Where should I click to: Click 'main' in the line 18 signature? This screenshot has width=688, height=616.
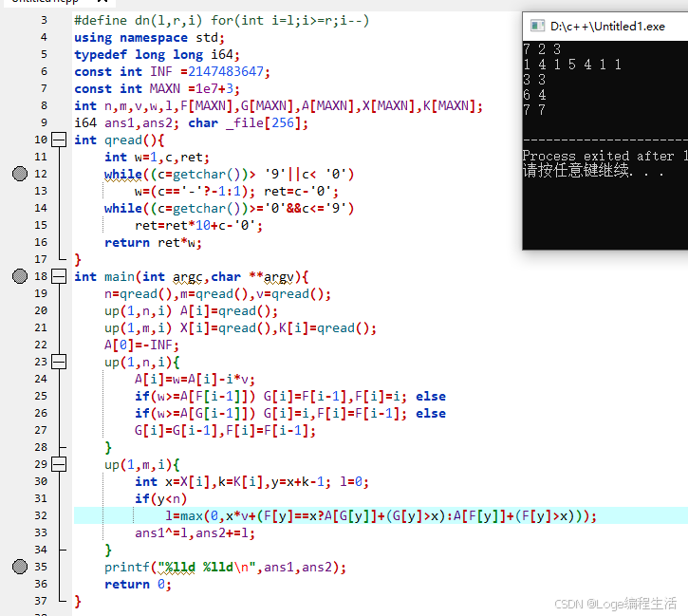(120, 277)
